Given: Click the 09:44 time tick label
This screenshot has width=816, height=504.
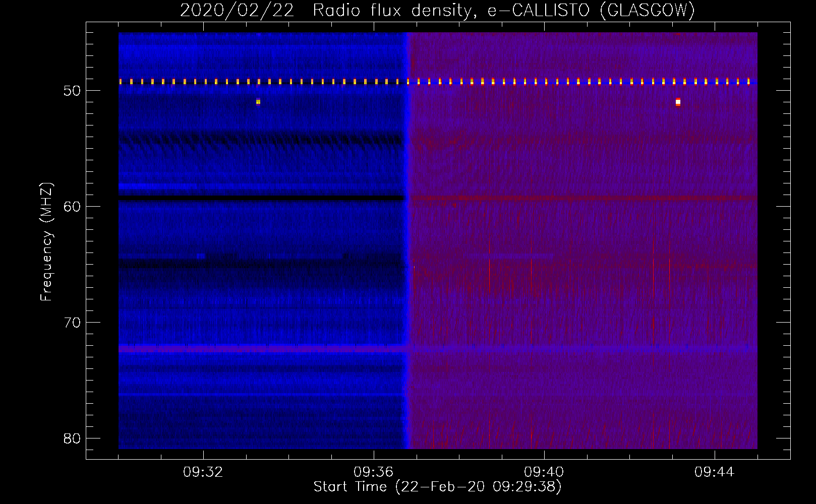Looking at the screenshot, I should pyautogui.click(x=715, y=472).
